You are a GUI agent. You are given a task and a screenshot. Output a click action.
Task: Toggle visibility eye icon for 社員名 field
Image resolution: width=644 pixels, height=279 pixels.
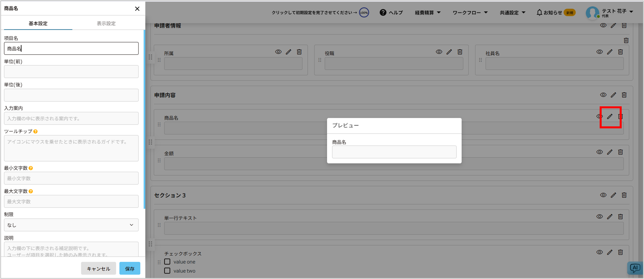coord(599,52)
